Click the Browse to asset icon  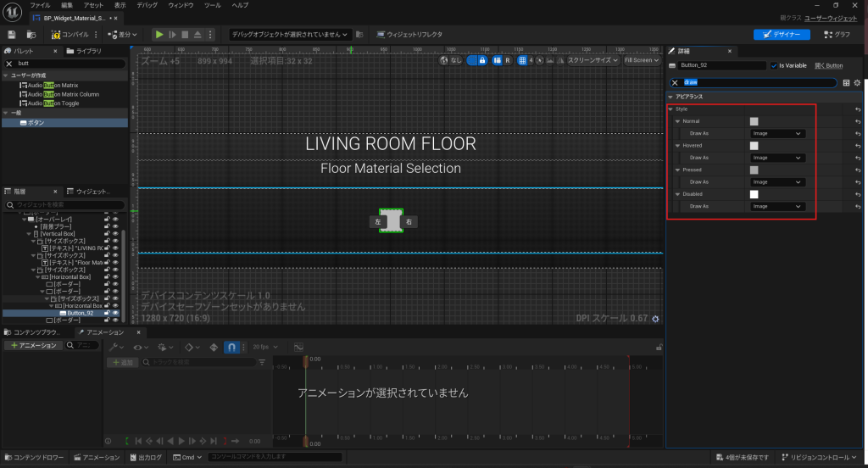point(31,35)
